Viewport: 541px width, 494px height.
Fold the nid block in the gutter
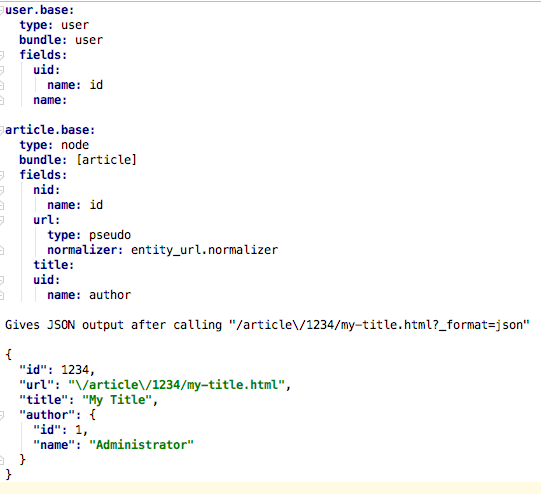coord(2,190)
